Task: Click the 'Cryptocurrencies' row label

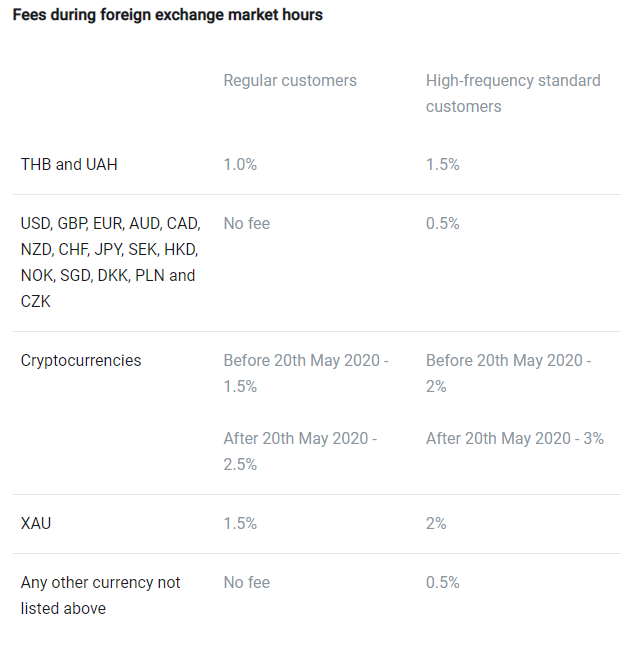Action: [x=81, y=361]
